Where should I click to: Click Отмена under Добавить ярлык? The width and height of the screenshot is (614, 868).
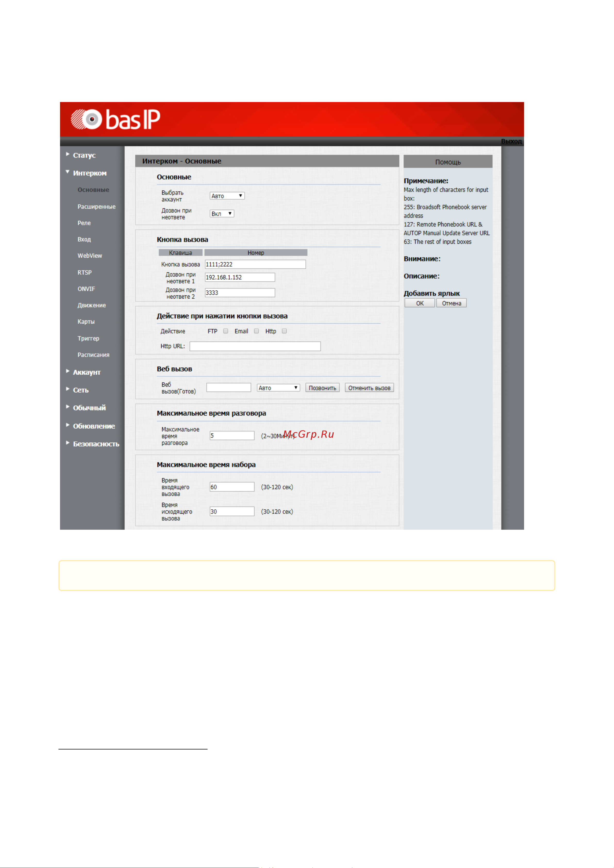(452, 303)
